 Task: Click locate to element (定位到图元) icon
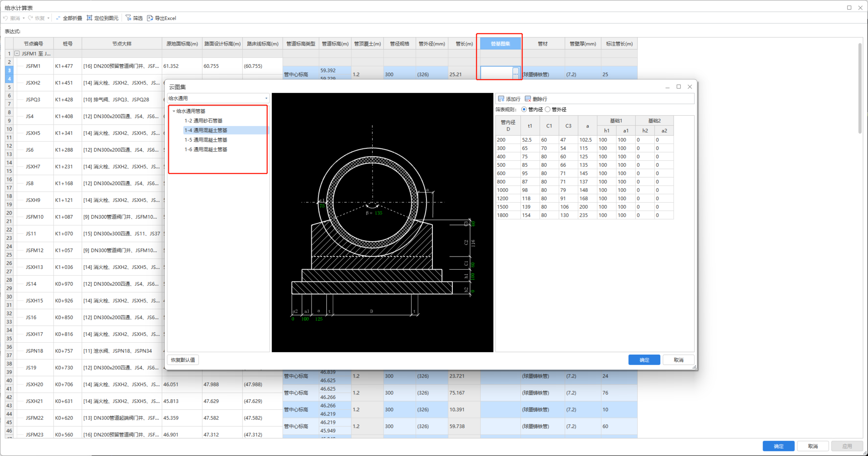click(89, 18)
